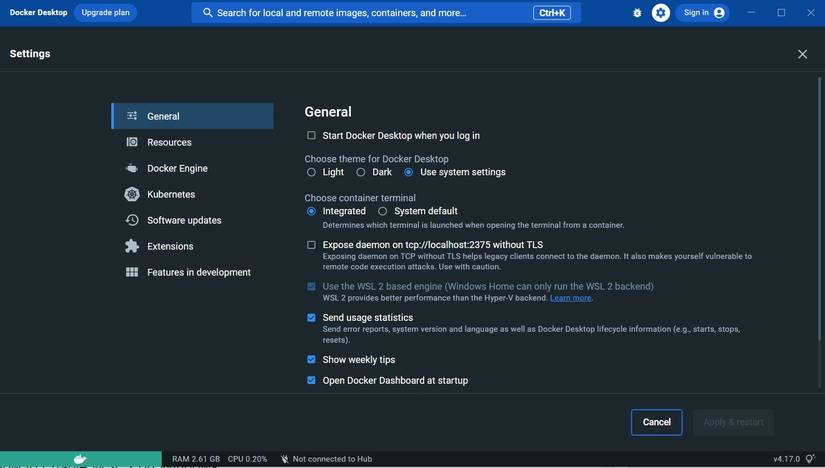Select the Dark theme radio button
This screenshot has width=825, height=468.
360,172
